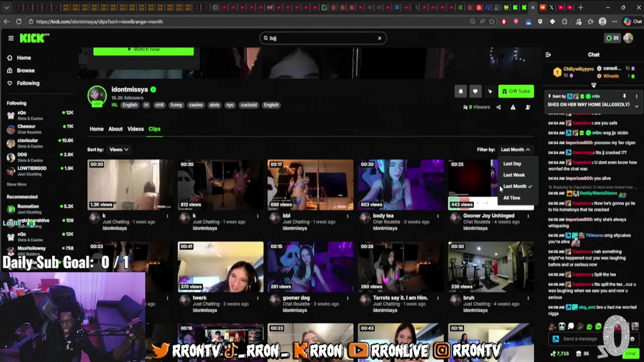Select the funny tag
Viewport: 644px width, 362px height.
pyautogui.click(x=176, y=105)
